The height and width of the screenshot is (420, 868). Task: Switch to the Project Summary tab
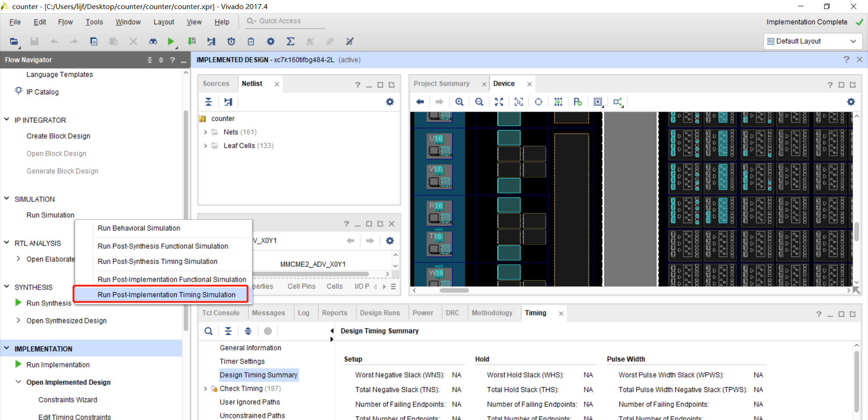coord(442,84)
